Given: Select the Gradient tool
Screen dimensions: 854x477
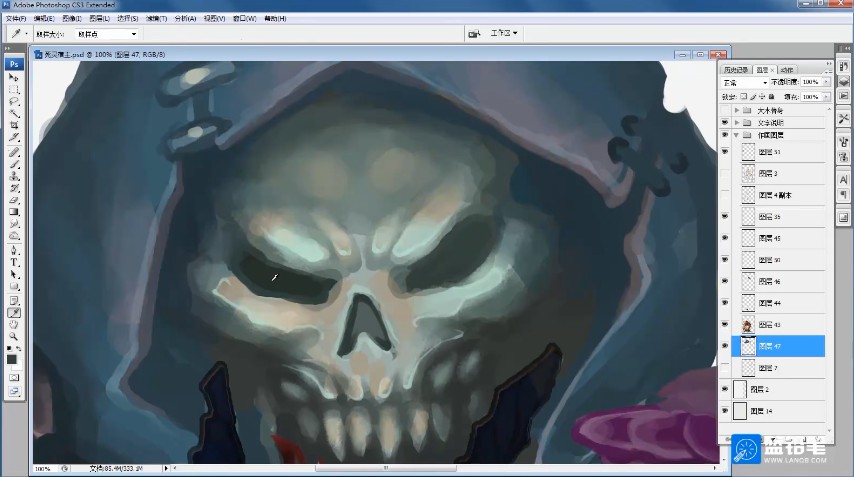Looking at the screenshot, I should (x=14, y=212).
